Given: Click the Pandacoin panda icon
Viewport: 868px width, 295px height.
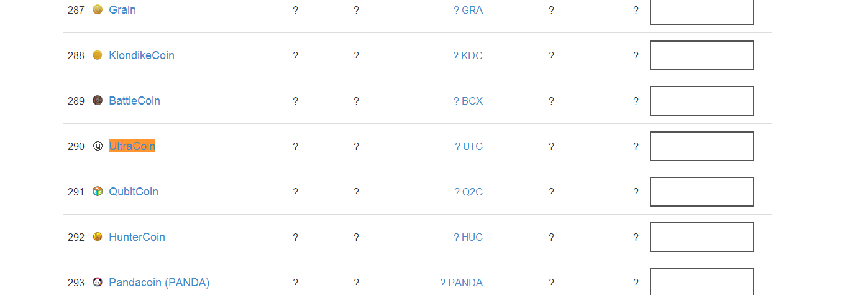Looking at the screenshot, I should click(x=98, y=283).
